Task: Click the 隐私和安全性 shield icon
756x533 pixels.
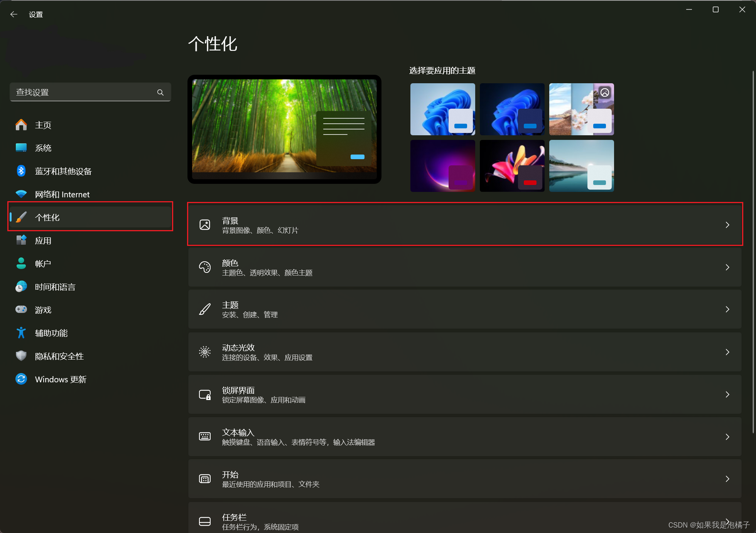Action: pyautogui.click(x=21, y=356)
